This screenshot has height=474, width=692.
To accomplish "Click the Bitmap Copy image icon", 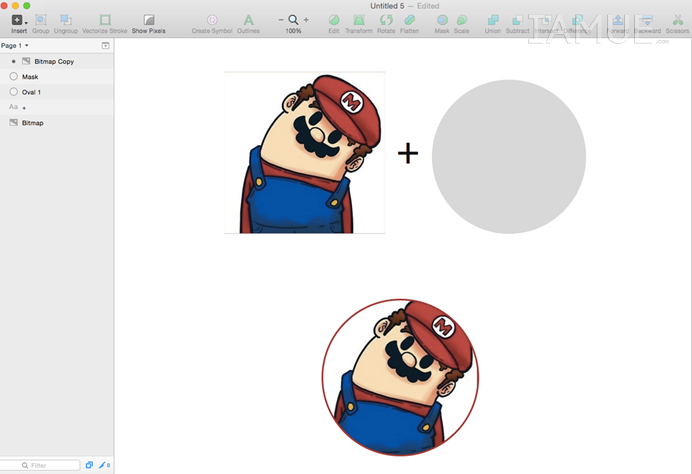I will point(26,61).
